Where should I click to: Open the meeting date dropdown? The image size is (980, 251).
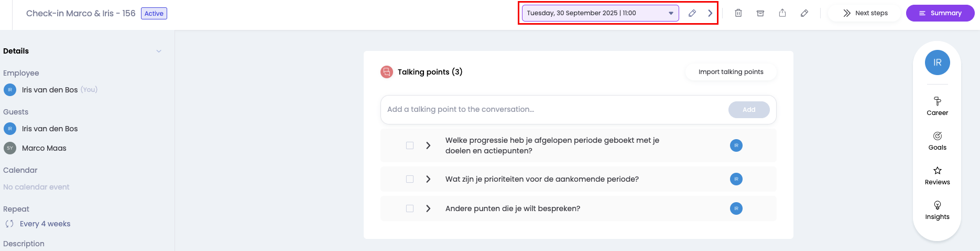(x=600, y=13)
